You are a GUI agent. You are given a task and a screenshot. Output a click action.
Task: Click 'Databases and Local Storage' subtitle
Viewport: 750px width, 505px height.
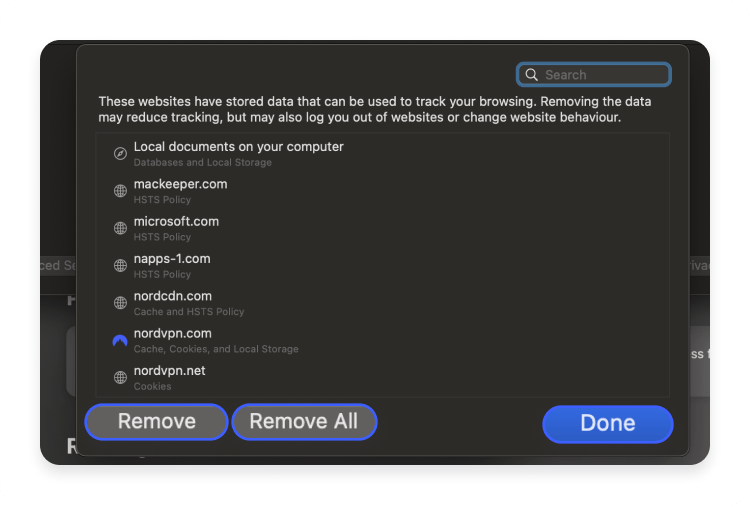pos(203,163)
